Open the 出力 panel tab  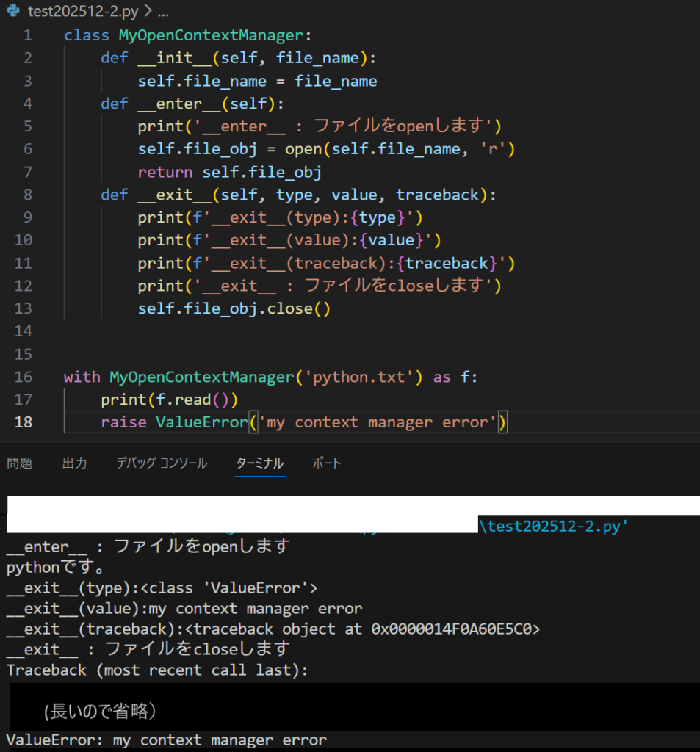(x=74, y=463)
